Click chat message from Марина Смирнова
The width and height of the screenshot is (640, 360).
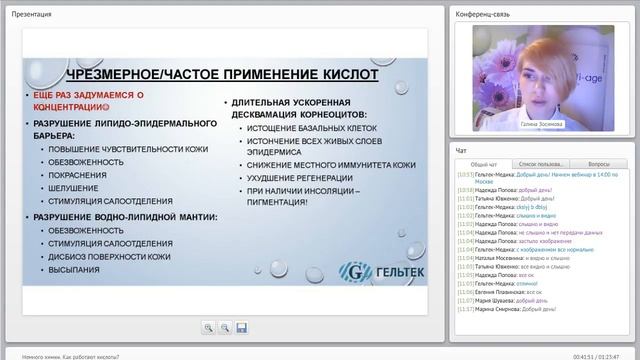507,309
